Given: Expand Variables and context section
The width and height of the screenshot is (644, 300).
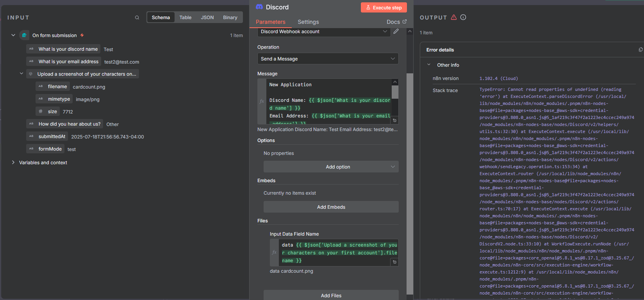Looking at the screenshot, I should 13,162.
